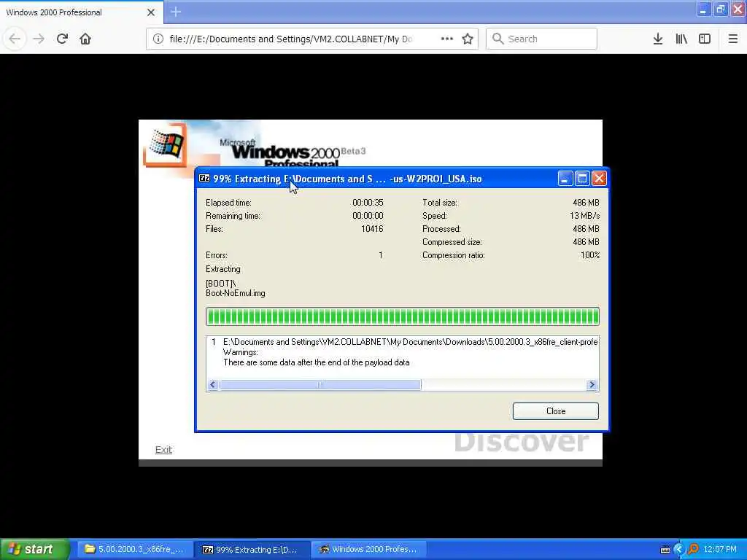Open a new tab with the plus icon
747x560 pixels.
176,12
